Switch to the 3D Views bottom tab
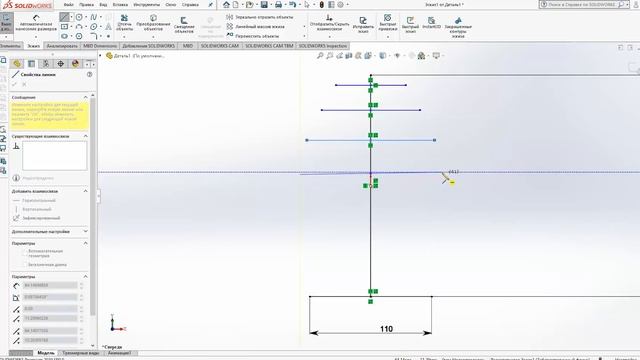 click(x=81, y=353)
